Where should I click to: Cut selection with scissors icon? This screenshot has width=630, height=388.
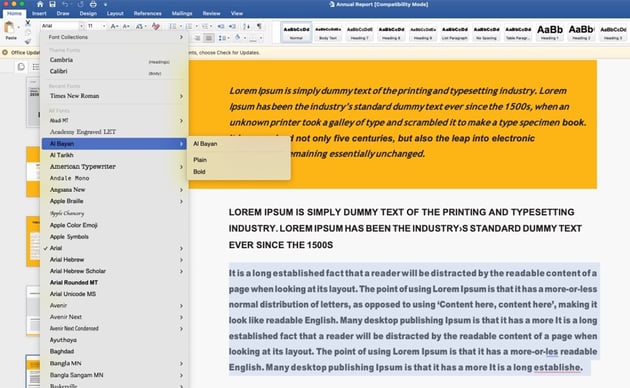(28, 22)
